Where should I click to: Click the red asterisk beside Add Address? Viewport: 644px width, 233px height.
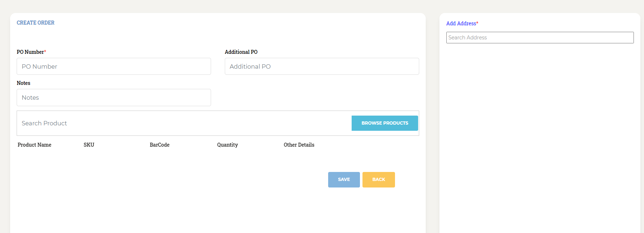pyautogui.click(x=477, y=23)
